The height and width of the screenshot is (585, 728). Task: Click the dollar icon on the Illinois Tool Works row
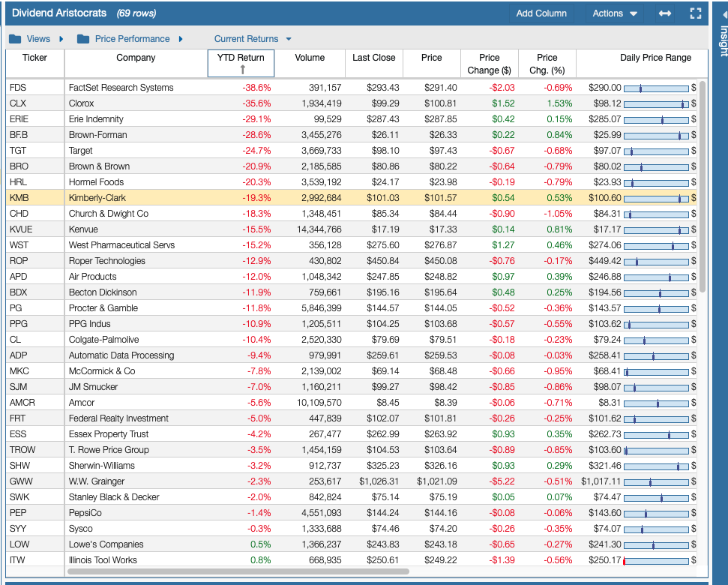tap(694, 559)
